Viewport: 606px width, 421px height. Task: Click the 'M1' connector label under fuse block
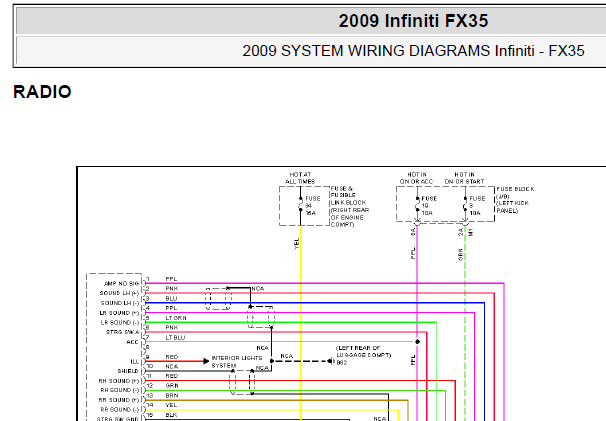(470, 232)
